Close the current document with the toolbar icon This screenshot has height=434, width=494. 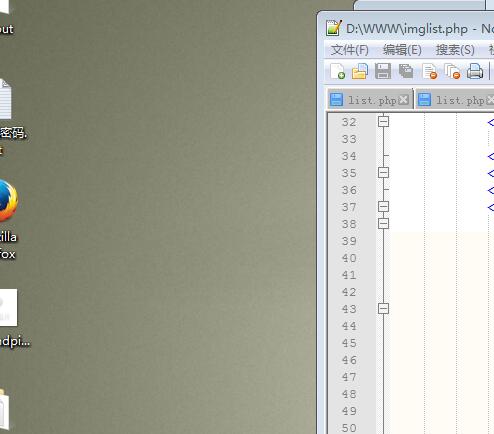tap(429, 71)
